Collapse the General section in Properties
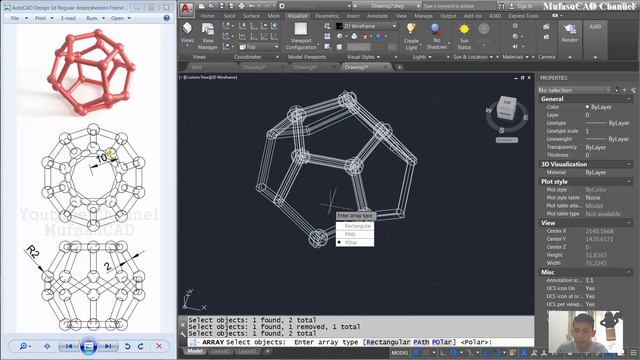Screen dimensions: 640x360 tap(629, 99)
